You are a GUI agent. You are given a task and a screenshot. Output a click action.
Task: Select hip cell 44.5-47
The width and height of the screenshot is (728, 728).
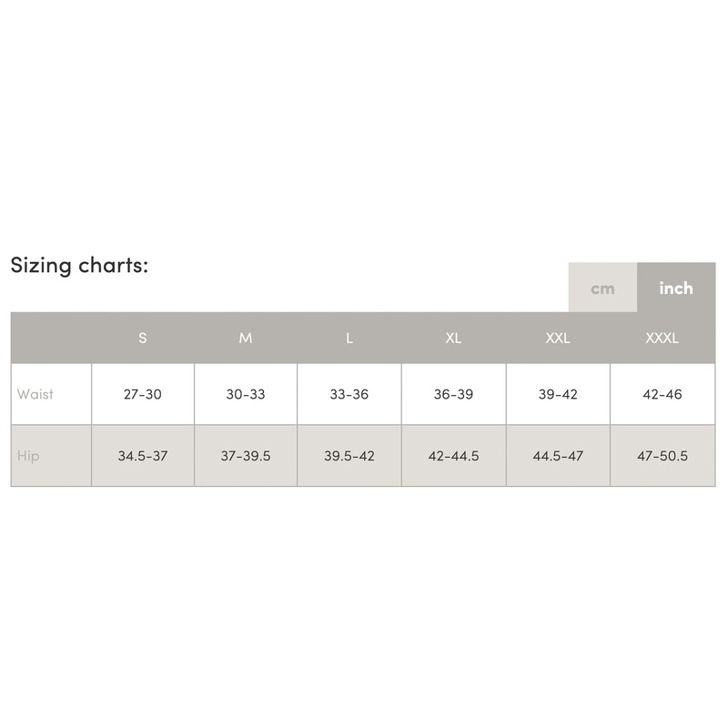click(x=557, y=456)
